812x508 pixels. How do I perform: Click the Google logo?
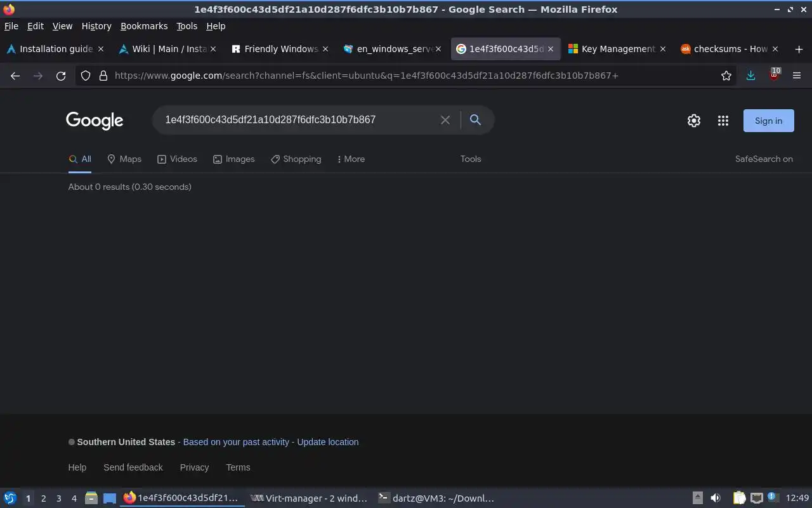coord(95,121)
